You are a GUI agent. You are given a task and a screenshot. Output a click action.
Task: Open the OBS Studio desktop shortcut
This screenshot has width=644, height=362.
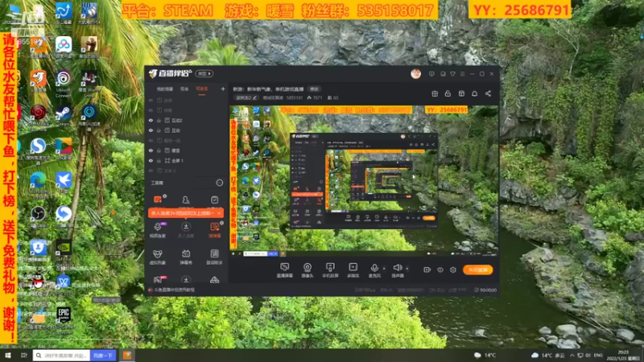(x=38, y=216)
